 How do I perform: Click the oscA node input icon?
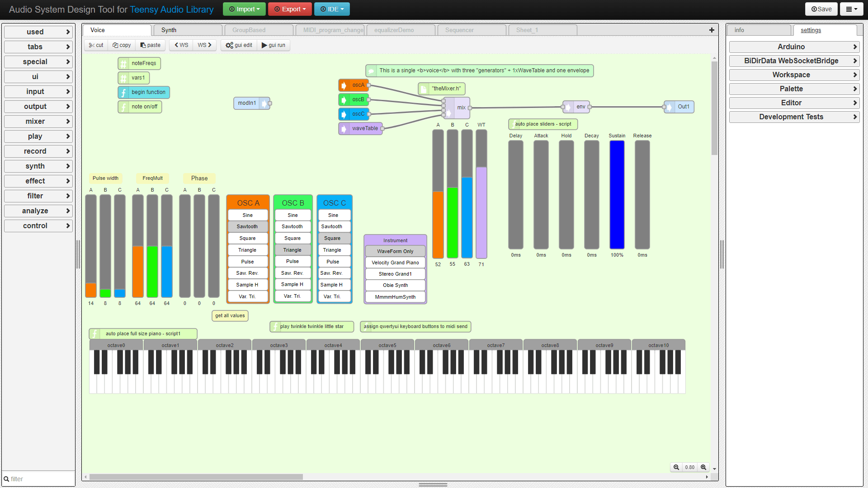pos(344,85)
